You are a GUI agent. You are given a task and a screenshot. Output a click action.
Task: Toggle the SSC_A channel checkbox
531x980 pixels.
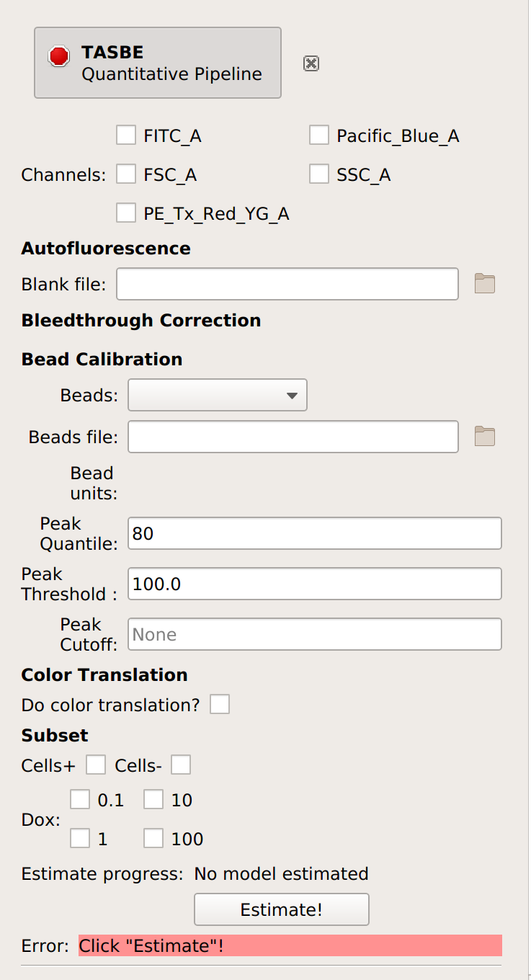tap(319, 174)
